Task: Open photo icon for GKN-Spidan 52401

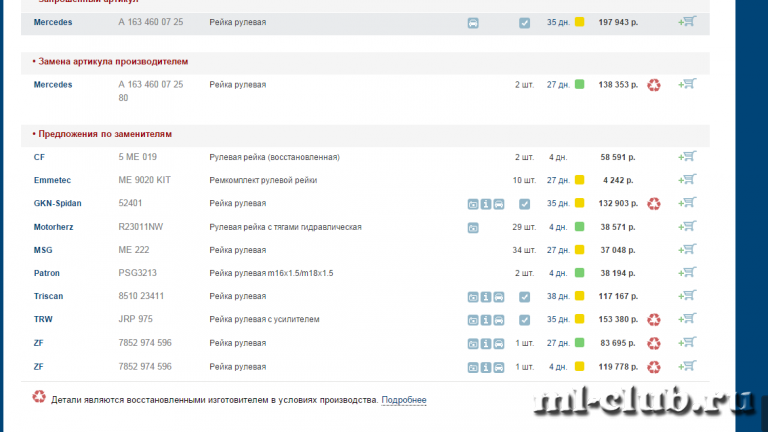Action: click(473, 204)
